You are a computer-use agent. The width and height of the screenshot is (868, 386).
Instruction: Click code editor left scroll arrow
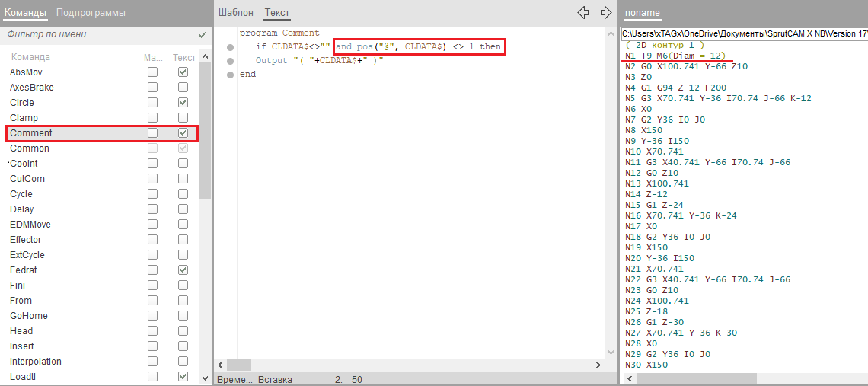coord(222,365)
